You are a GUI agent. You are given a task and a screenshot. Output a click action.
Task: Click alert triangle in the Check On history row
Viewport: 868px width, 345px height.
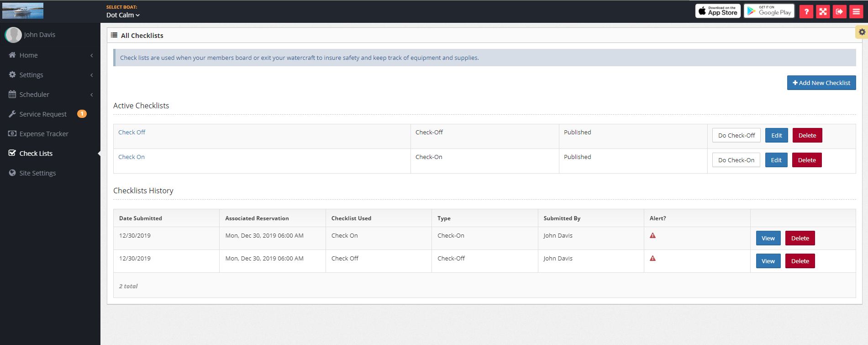pyautogui.click(x=652, y=236)
